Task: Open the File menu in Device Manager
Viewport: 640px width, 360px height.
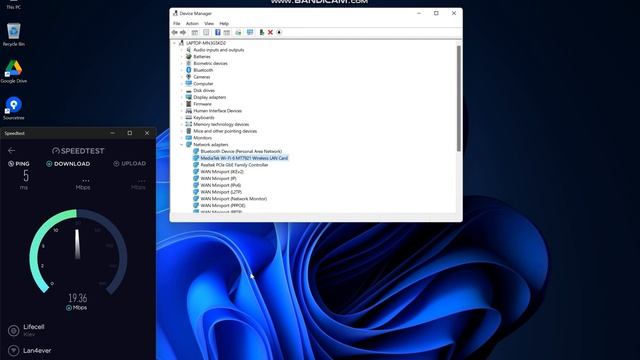Action: 176,24
